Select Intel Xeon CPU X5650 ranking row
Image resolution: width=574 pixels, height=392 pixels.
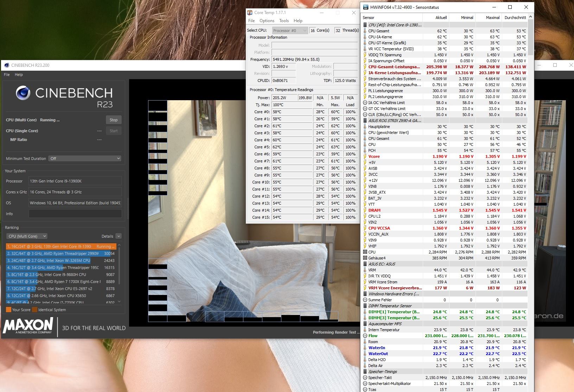[x=61, y=296]
